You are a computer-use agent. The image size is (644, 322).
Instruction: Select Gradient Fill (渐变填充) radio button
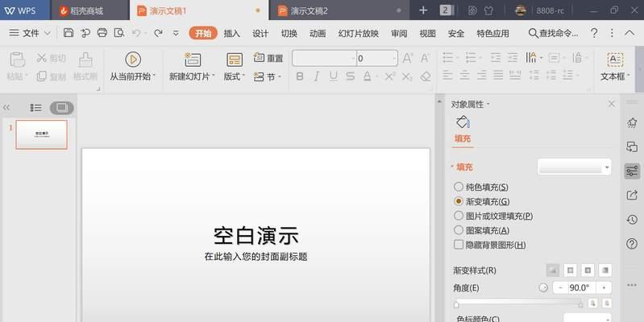[459, 201]
